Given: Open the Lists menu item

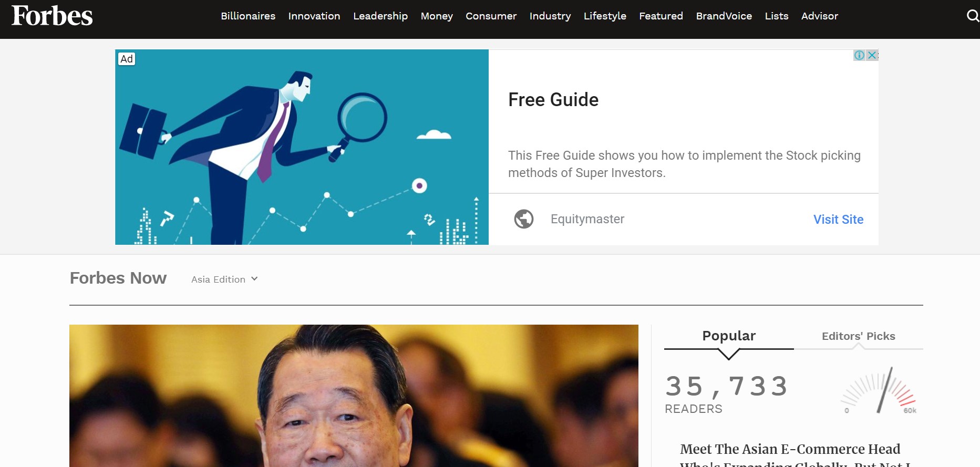Looking at the screenshot, I should click(x=777, y=16).
